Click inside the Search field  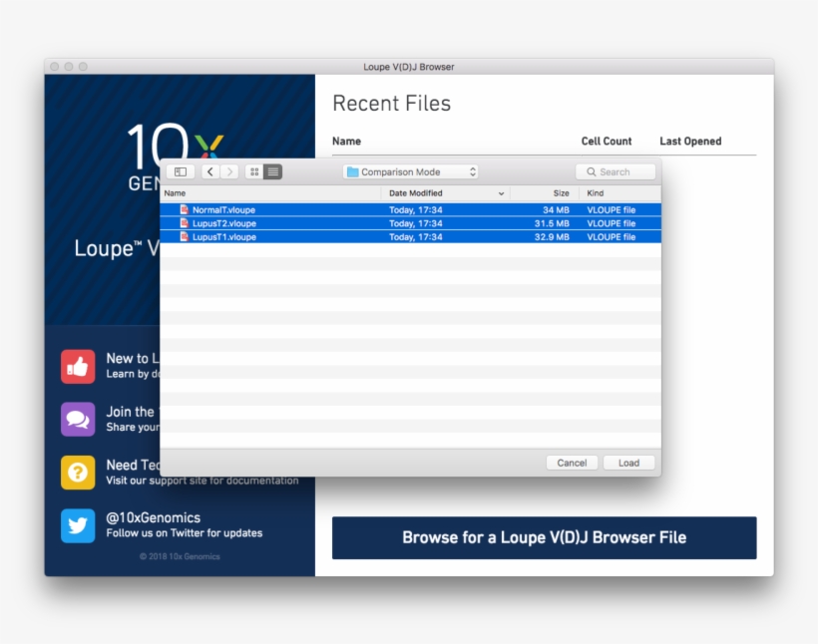(618, 170)
